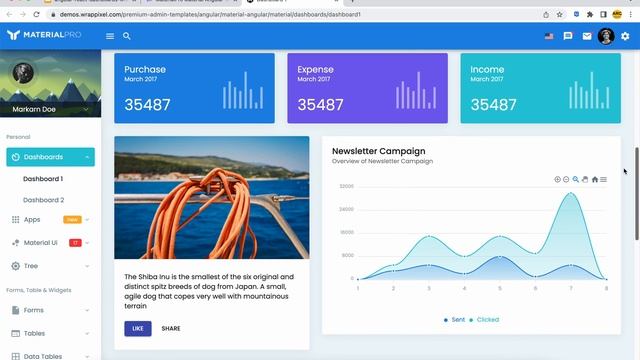Open the header search icon
This screenshot has height=360, width=640.
(127, 36)
